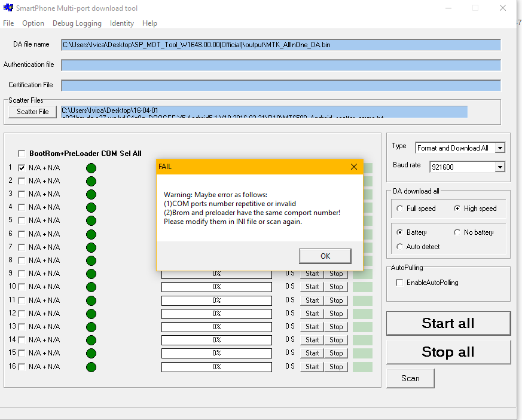Check the port 4 checkbox
The image size is (522, 420).
(x=22, y=207)
